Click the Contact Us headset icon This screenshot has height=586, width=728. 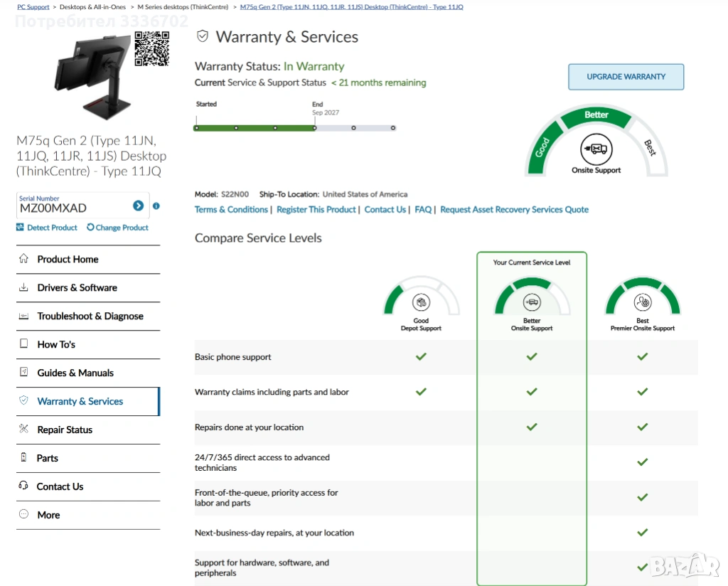[23, 486]
